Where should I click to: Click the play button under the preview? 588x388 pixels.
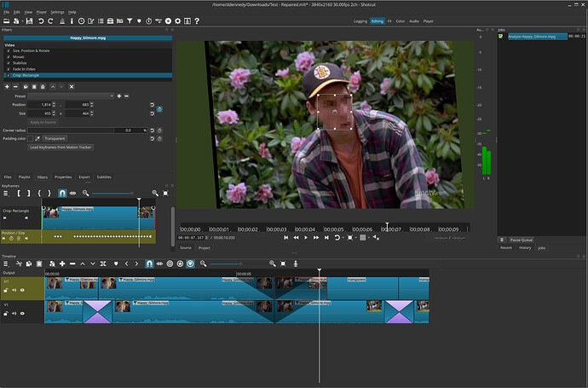pos(306,238)
